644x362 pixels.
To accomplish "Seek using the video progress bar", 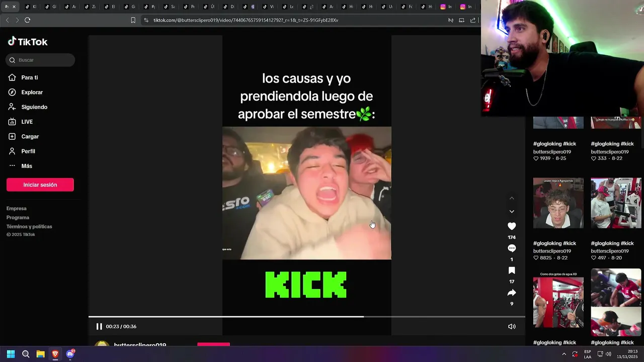I will [x=307, y=317].
